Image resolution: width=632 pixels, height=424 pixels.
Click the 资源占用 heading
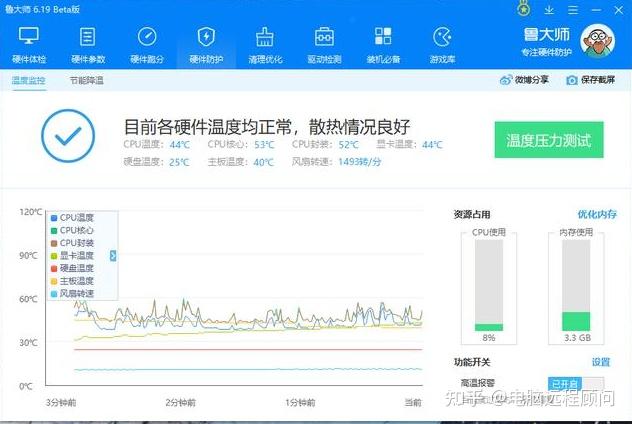[x=472, y=214]
